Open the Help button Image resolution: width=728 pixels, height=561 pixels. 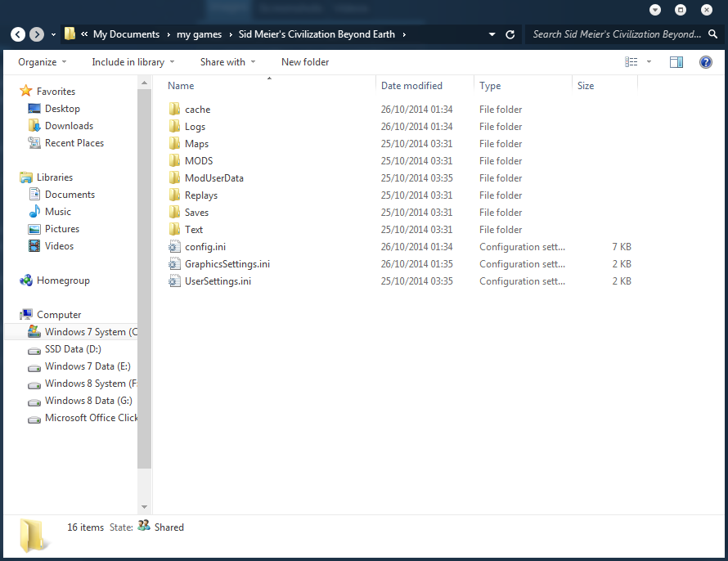[x=705, y=61]
